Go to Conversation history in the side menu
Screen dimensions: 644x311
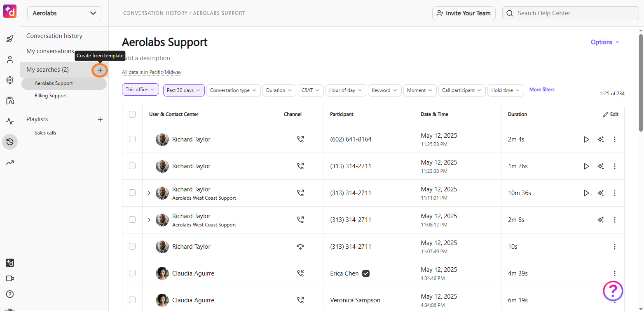pyautogui.click(x=54, y=36)
